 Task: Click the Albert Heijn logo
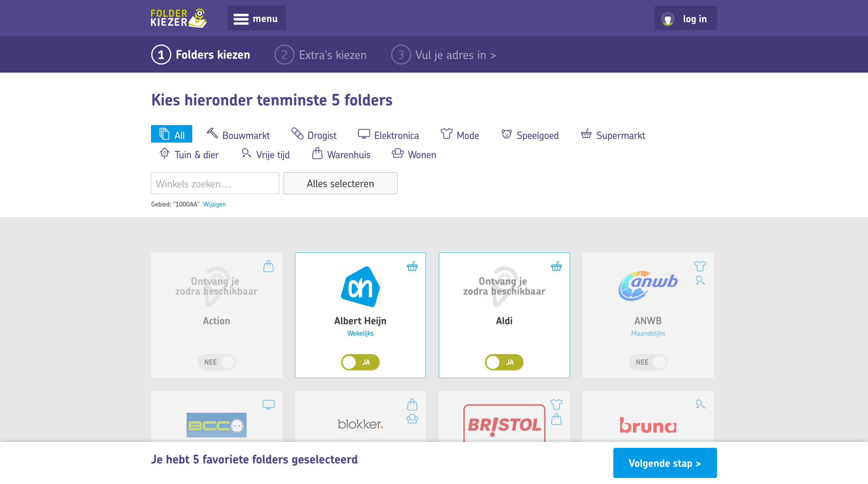360,287
